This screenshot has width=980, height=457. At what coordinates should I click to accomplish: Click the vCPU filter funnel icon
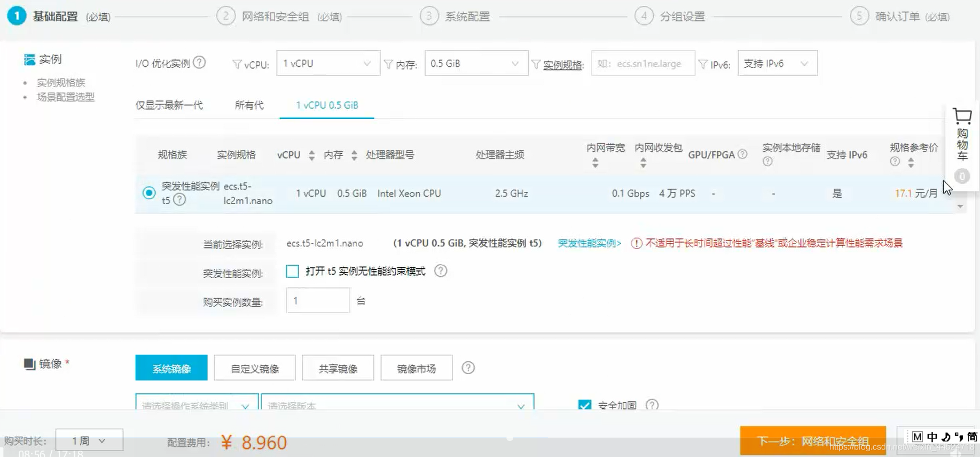point(237,64)
